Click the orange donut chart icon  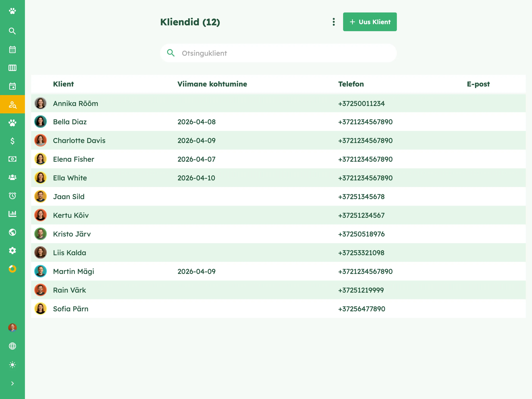pos(12,269)
